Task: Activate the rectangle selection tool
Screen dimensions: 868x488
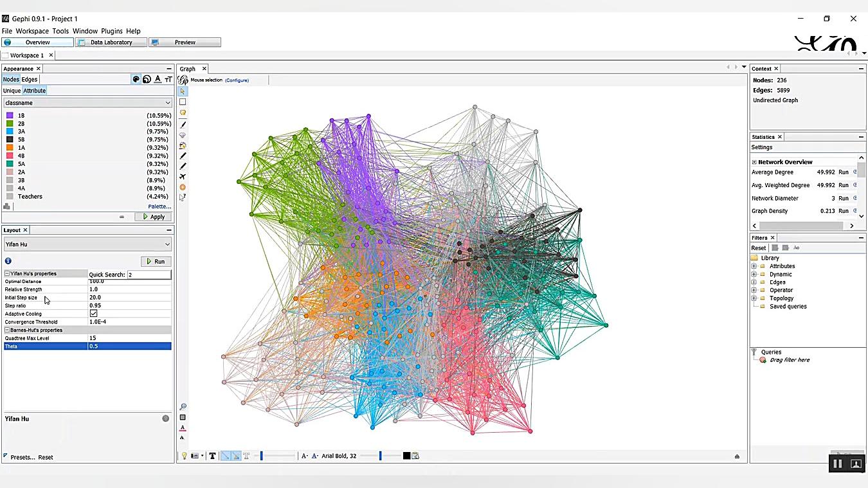Action: (x=183, y=102)
